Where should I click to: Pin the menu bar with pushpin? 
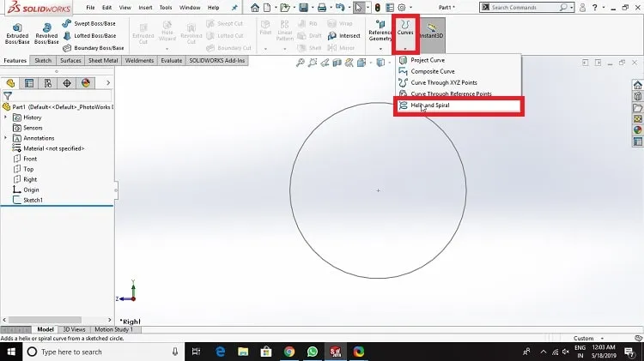click(x=234, y=8)
